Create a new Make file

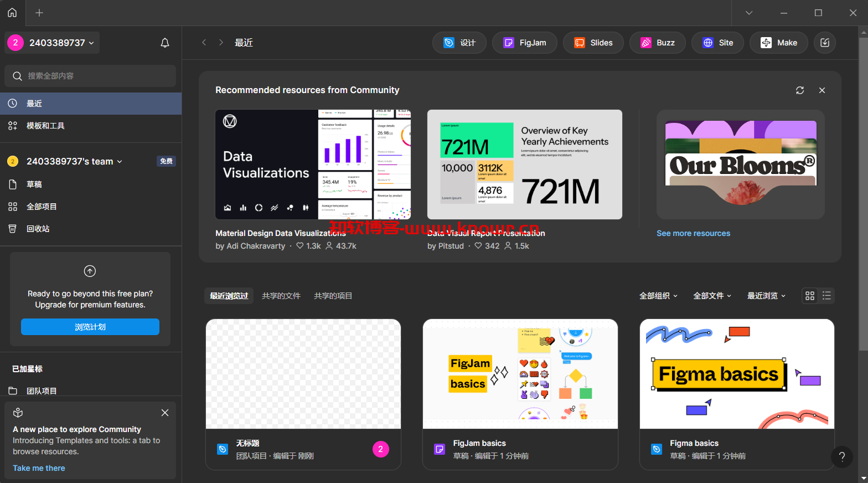point(779,43)
